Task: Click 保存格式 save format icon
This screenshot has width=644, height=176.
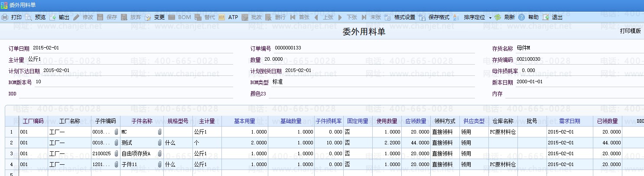Action: click(422, 17)
